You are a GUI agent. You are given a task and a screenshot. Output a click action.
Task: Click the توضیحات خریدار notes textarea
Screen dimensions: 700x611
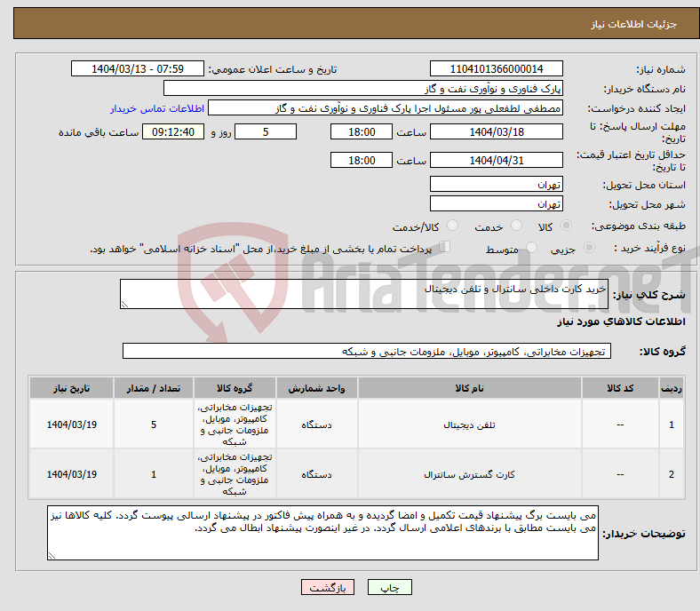[322, 533]
